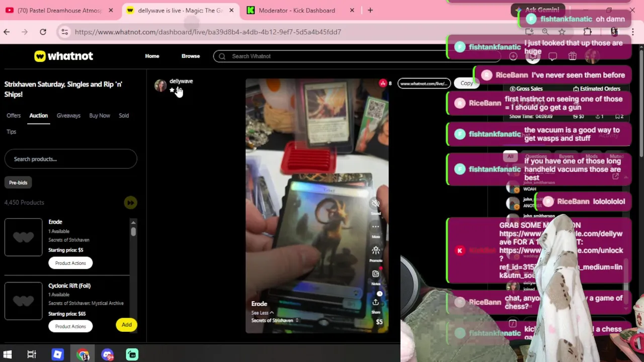Switch to the Moderator Kick Dashboard tab
This screenshot has width=644, height=362.
coord(297,10)
